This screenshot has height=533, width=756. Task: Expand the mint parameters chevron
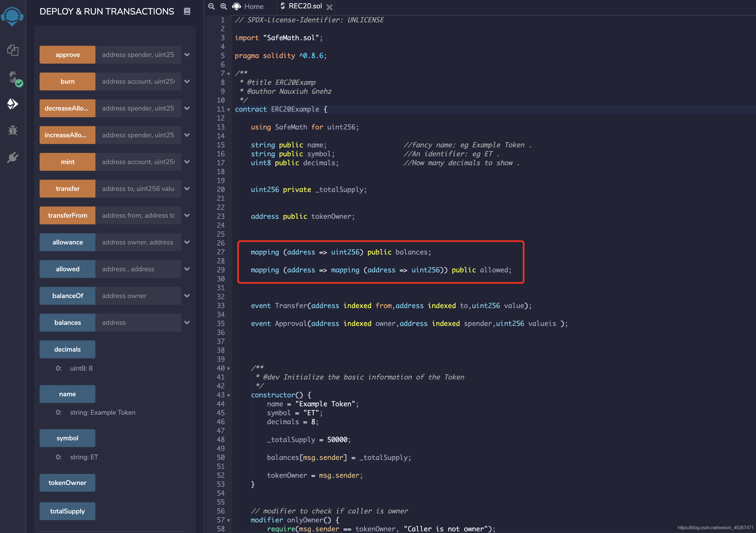(187, 162)
